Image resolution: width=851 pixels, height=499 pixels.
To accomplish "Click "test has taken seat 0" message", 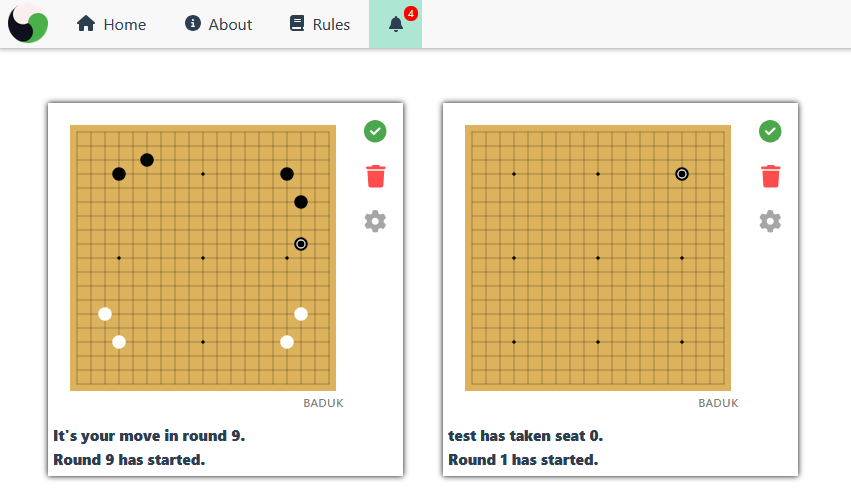I will [x=526, y=436].
